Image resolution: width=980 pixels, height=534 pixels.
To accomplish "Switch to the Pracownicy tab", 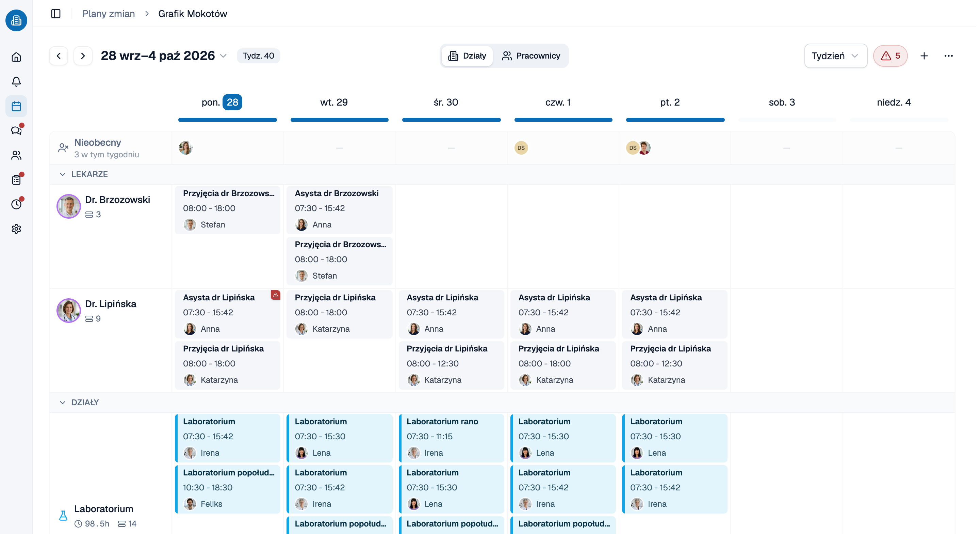I will point(531,56).
